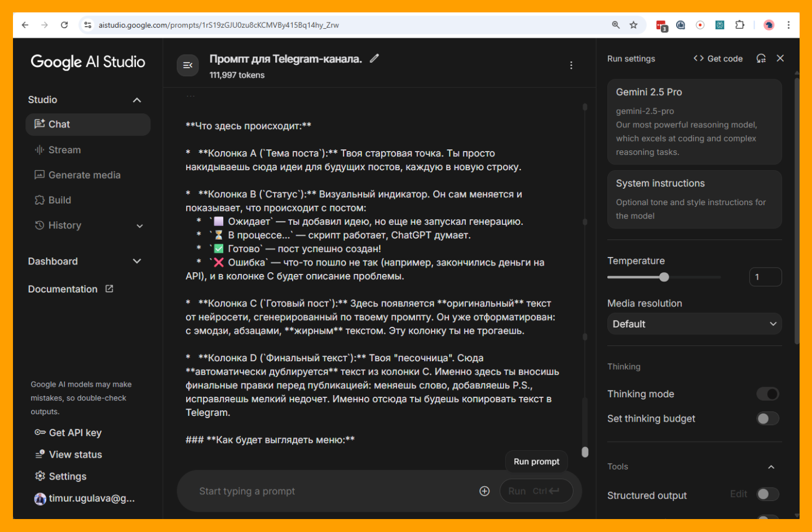
Task: Enable the Set thinking budget switch
Action: pyautogui.click(x=767, y=419)
